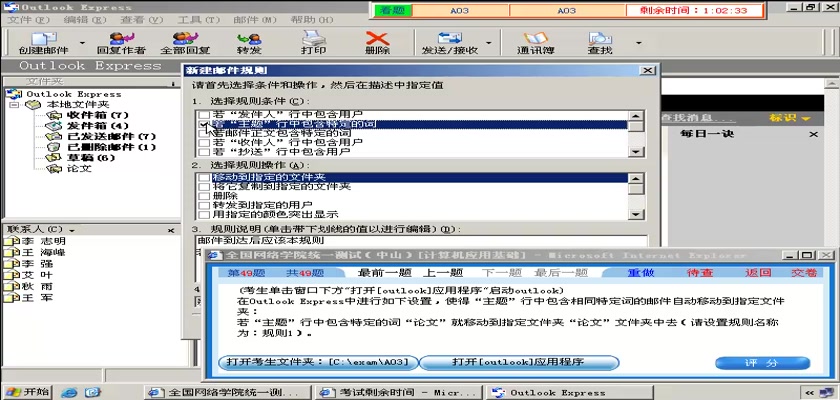The image size is (840, 400).
Task: Check 用指定的颜色突出显示 action
Action: tap(203, 215)
